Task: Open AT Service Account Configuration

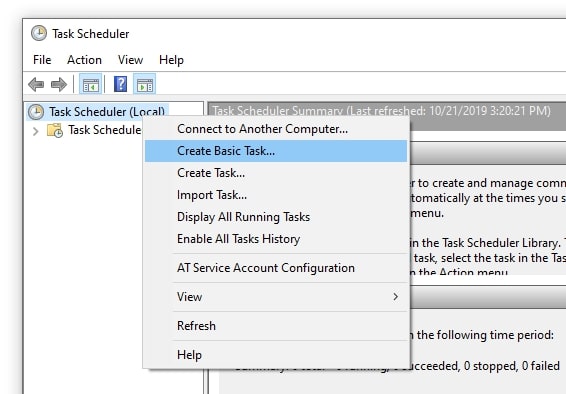Action: (276, 268)
